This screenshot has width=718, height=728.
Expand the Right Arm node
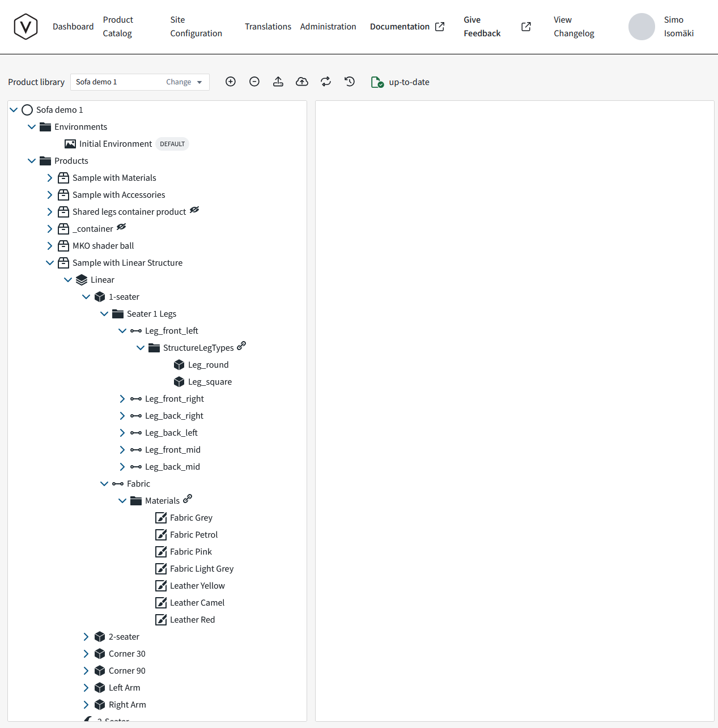(86, 705)
